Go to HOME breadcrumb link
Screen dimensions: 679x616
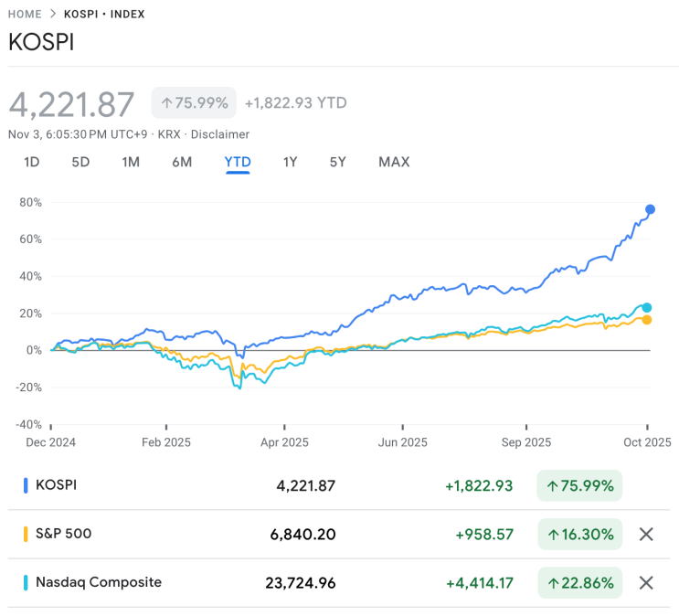(25, 15)
